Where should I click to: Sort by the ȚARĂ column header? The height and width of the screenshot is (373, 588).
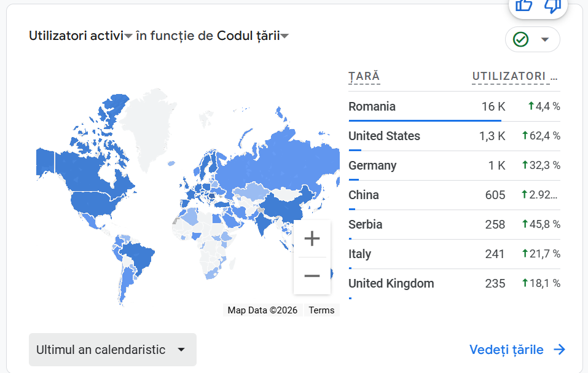[x=364, y=77]
